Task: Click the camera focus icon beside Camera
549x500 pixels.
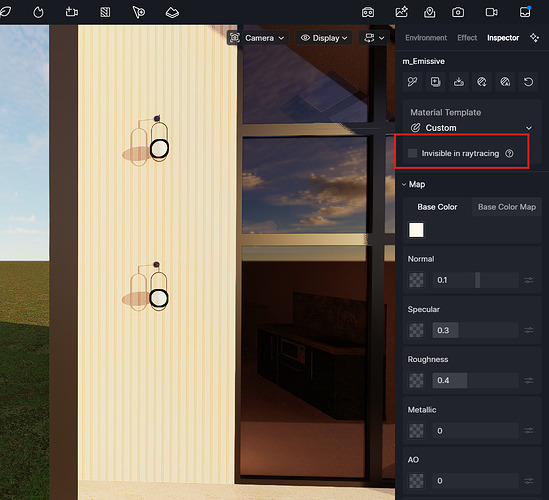Action: (x=235, y=38)
